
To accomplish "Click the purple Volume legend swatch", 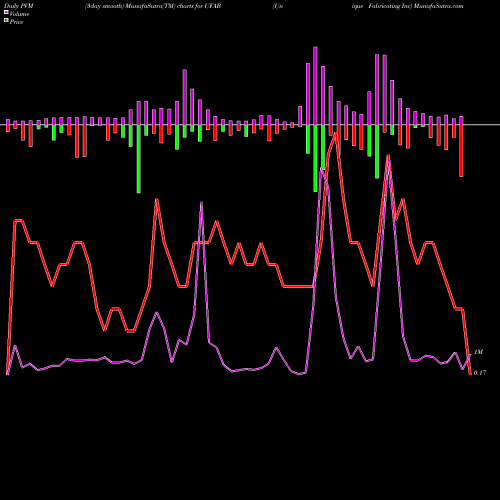I will 6,12.
